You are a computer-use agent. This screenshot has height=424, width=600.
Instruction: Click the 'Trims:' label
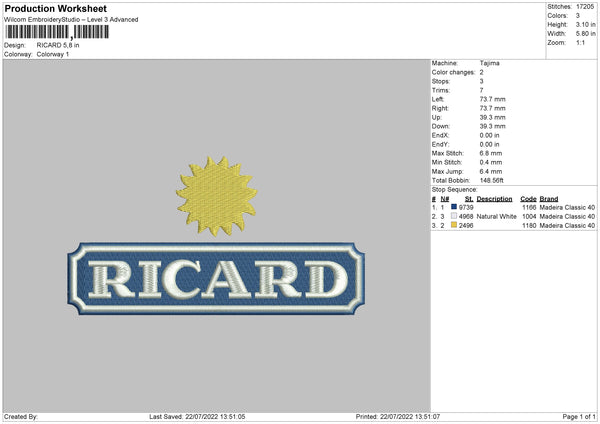[441, 90]
